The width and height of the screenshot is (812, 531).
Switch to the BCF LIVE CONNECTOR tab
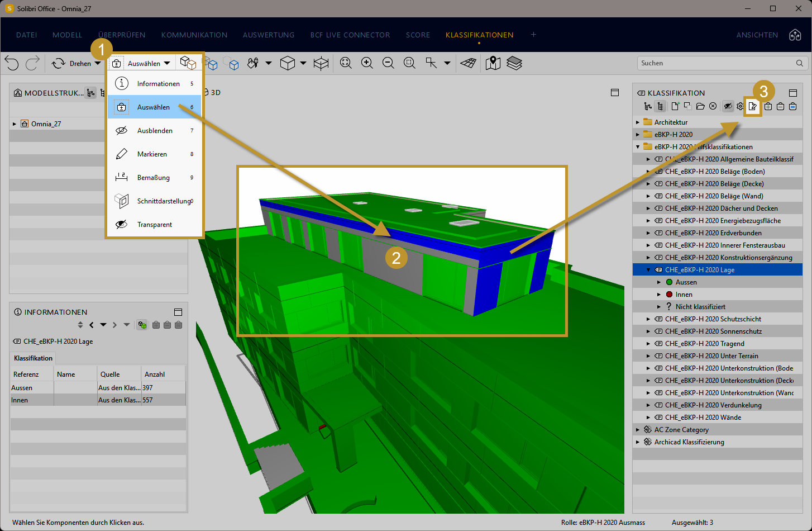tap(350, 35)
